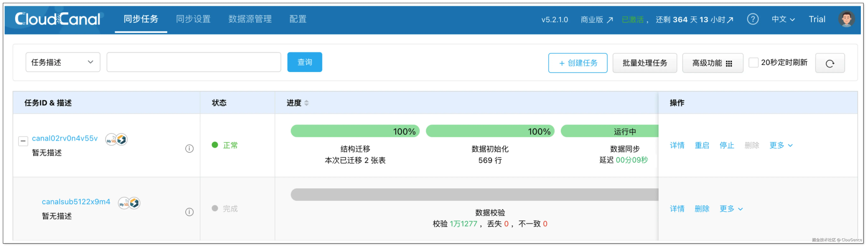
Task: Open the 同步设置 tab
Action: [x=193, y=19]
